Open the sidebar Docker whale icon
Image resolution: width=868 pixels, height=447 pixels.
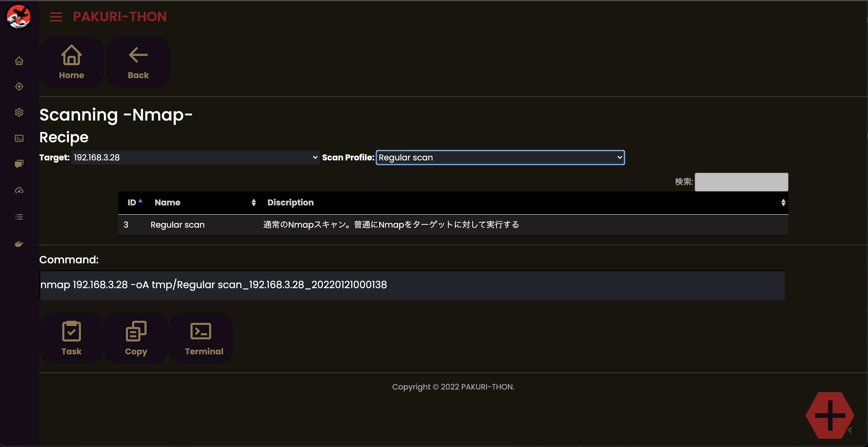point(19,244)
